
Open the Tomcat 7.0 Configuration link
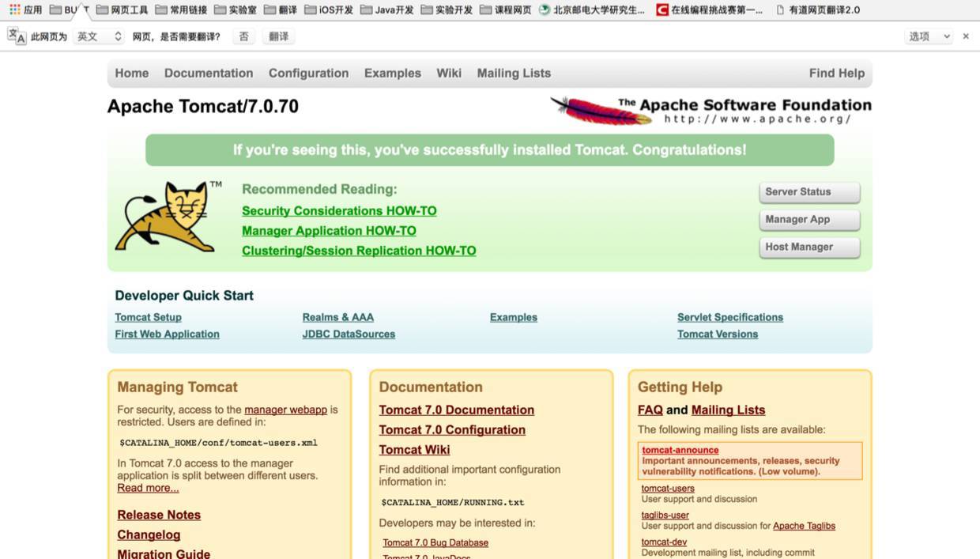pos(452,429)
